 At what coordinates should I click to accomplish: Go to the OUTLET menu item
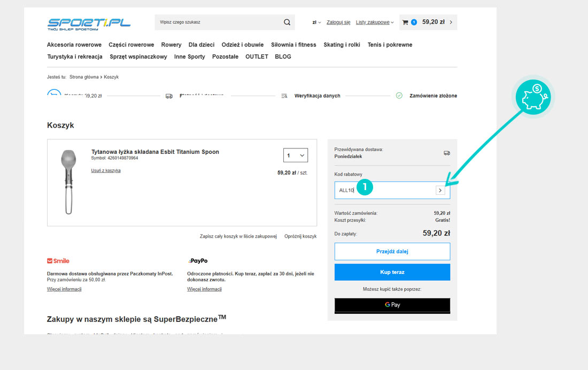257,57
